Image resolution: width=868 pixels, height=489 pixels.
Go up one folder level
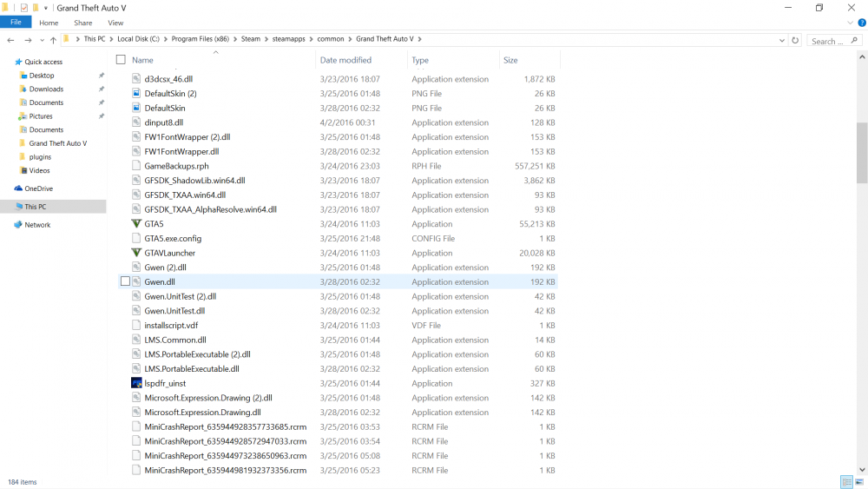coord(53,40)
